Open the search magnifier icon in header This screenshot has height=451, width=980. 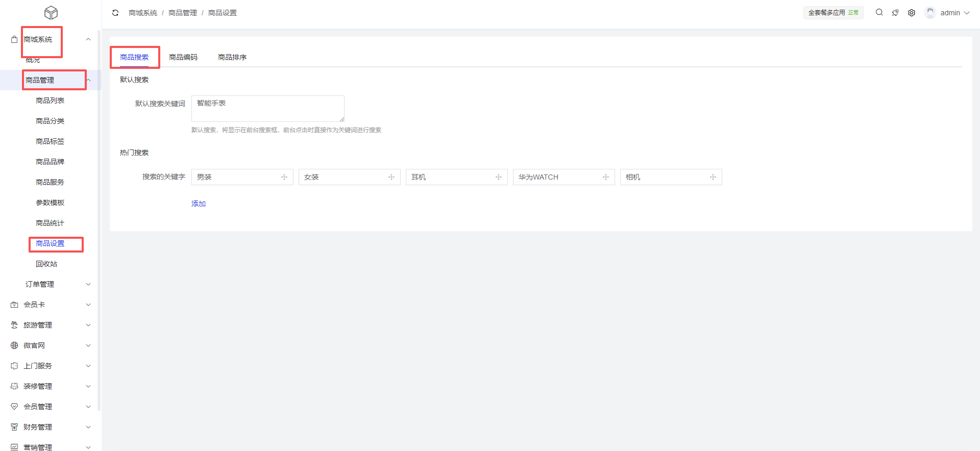(x=879, y=12)
